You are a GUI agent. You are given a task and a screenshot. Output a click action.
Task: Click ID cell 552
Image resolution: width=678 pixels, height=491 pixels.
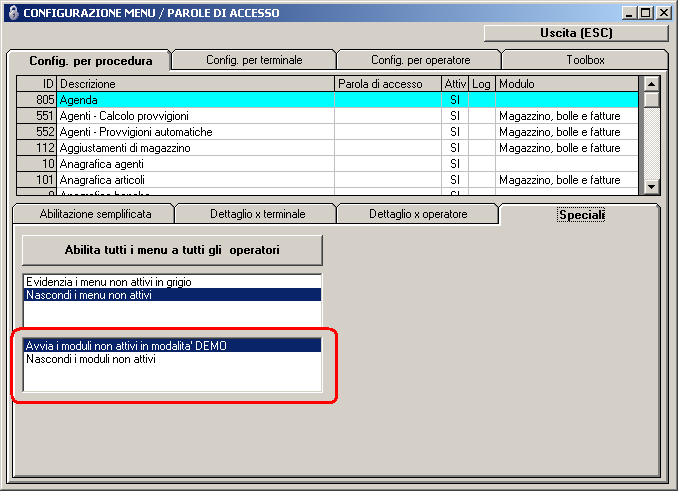coord(37,132)
